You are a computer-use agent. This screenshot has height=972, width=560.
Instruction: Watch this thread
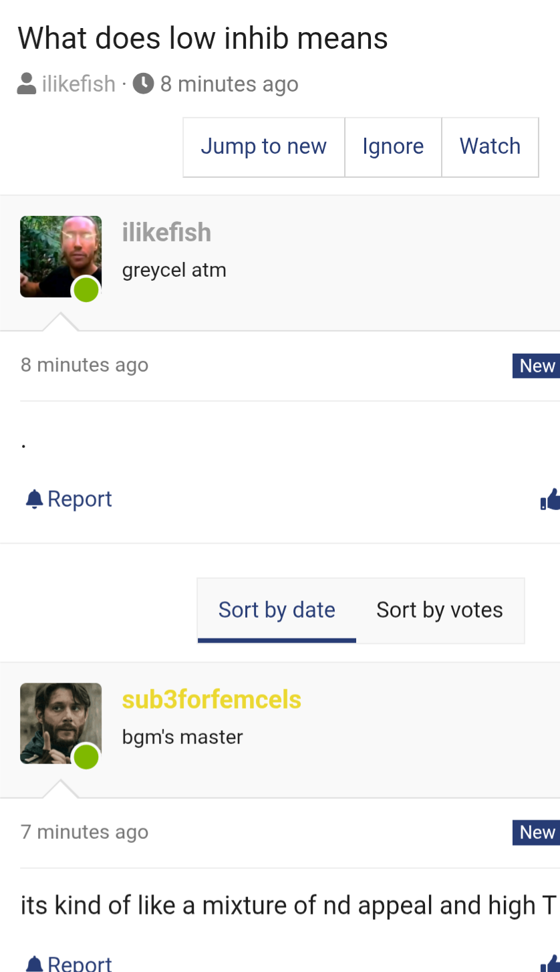(490, 146)
